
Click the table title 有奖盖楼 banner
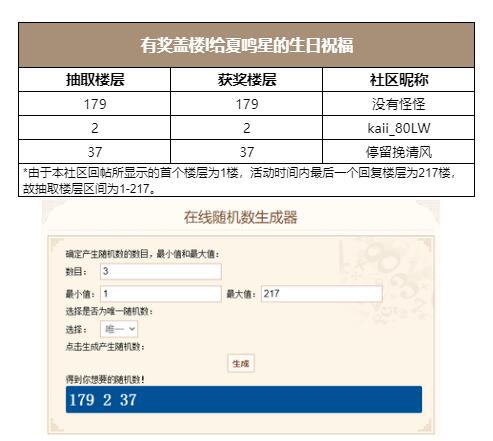click(x=246, y=45)
